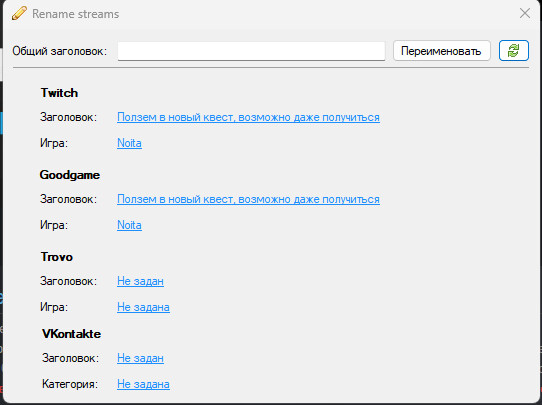This screenshot has width=542, height=405.
Task: Click the green refresh arrows icon button
Action: click(x=514, y=51)
